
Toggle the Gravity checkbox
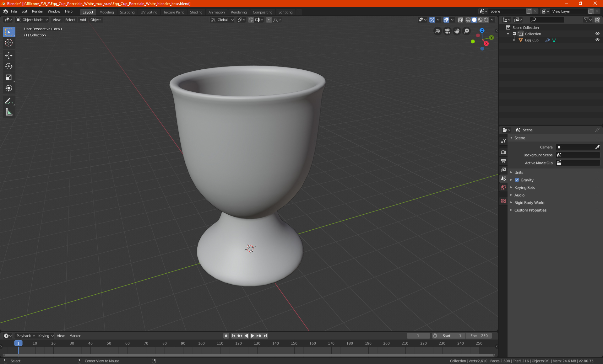[517, 180]
